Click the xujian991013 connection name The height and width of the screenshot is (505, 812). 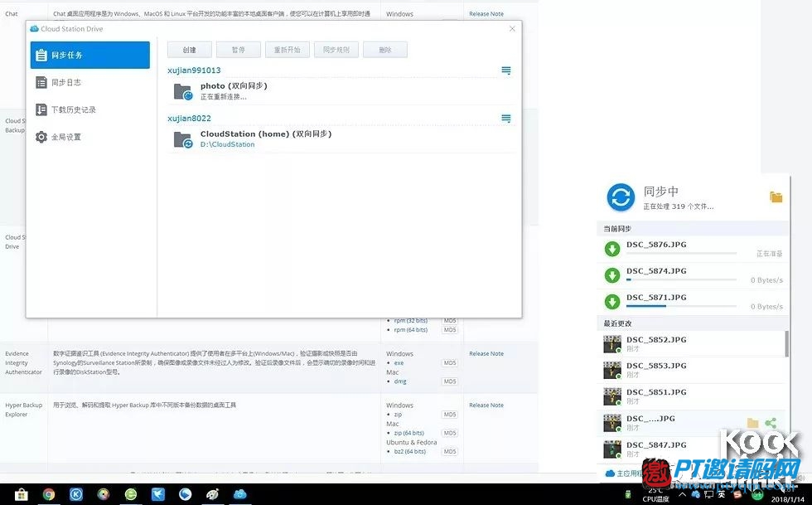pos(194,70)
